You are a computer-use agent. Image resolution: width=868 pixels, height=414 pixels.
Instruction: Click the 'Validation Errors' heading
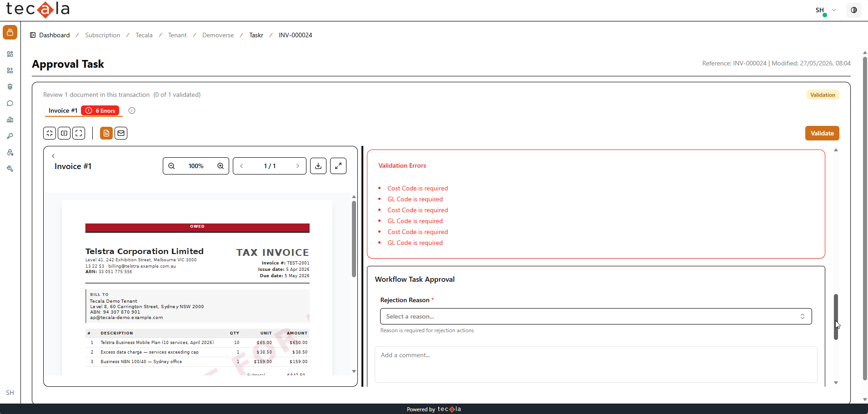tap(402, 165)
